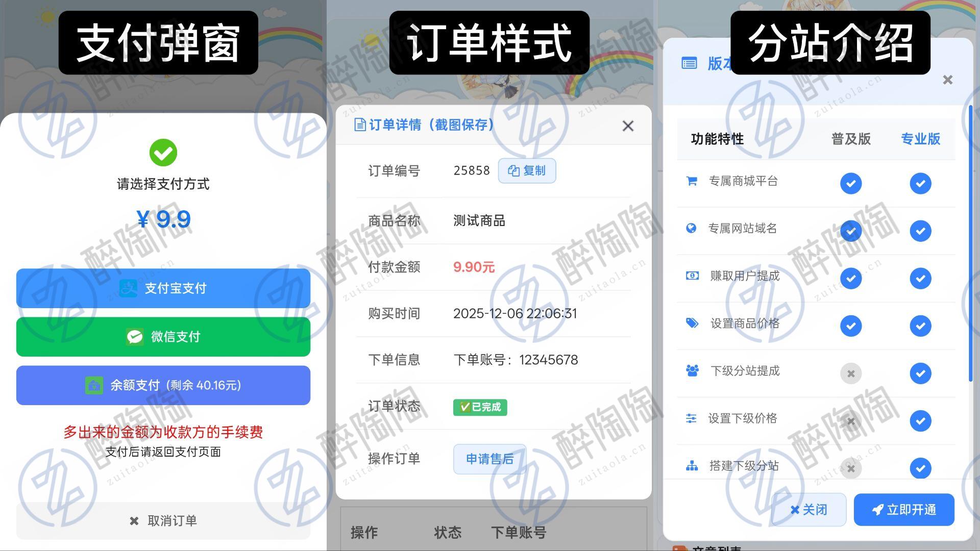Choose WeChat Pay option
Viewport: 980px width, 551px height.
click(x=163, y=337)
